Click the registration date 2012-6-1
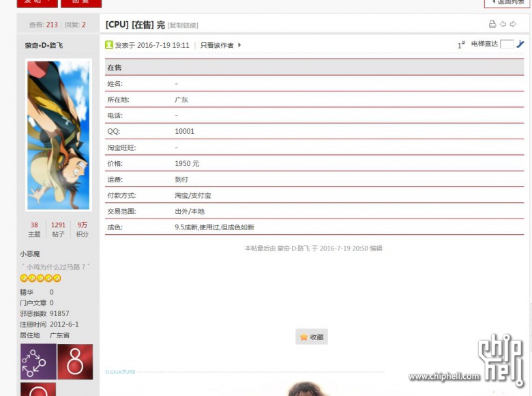532x396 pixels. [64, 324]
